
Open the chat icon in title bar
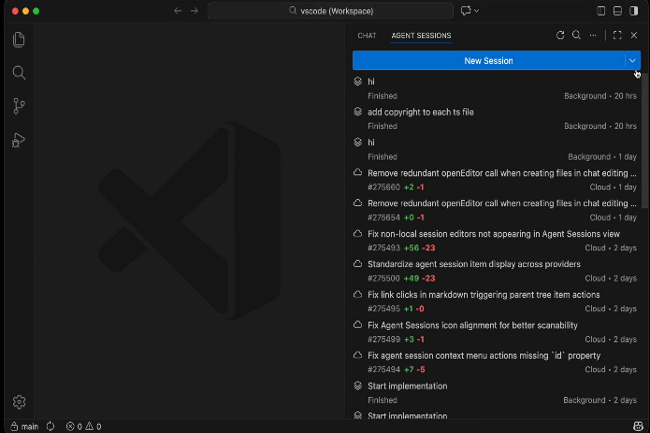(x=466, y=11)
